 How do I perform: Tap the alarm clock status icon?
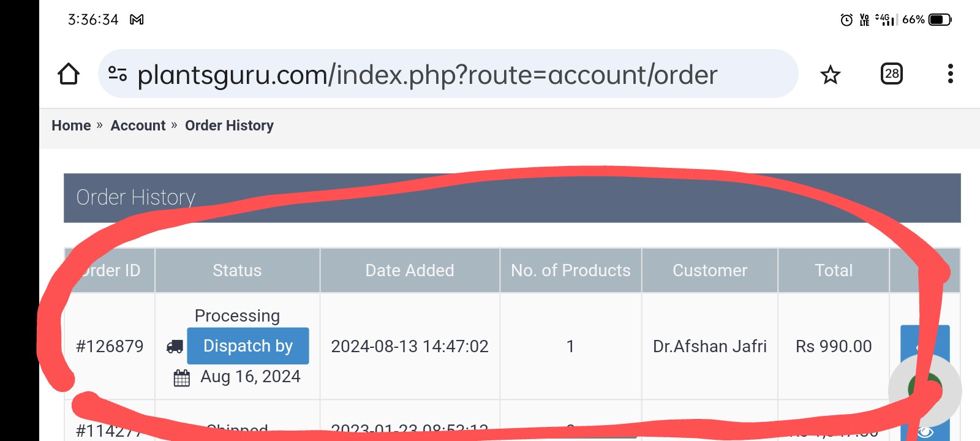point(846,20)
